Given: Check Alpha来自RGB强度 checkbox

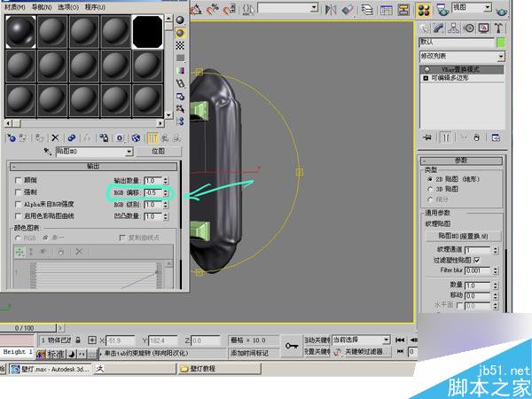Looking at the screenshot, I should pyautogui.click(x=19, y=204).
